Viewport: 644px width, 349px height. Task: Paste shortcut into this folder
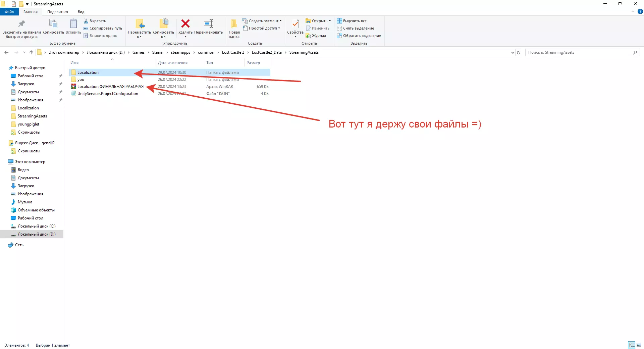point(100,36)
